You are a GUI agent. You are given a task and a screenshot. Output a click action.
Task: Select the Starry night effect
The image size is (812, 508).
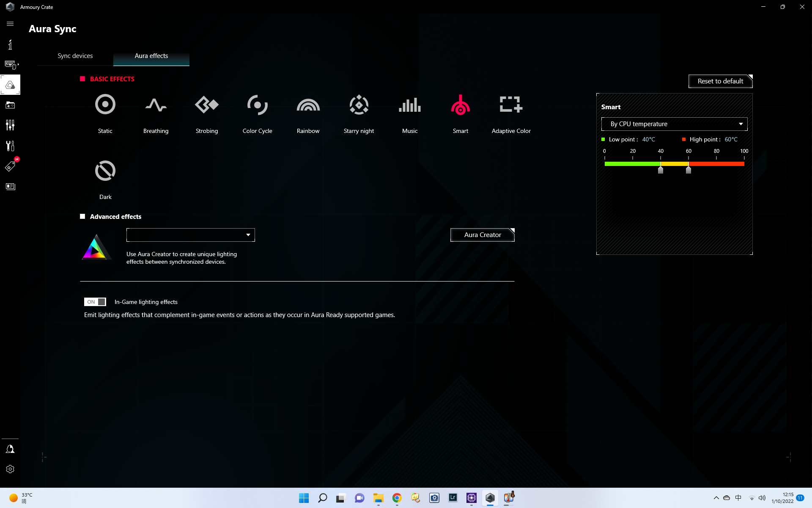click(359, 105)
